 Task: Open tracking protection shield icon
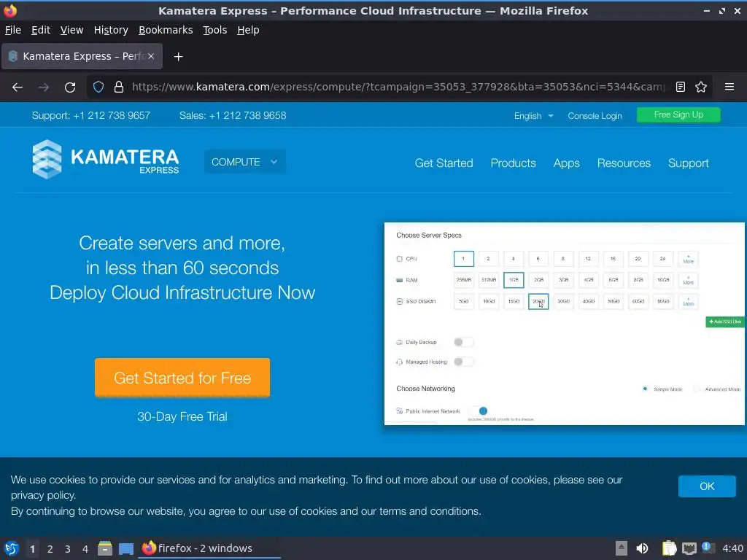[98, 87]
